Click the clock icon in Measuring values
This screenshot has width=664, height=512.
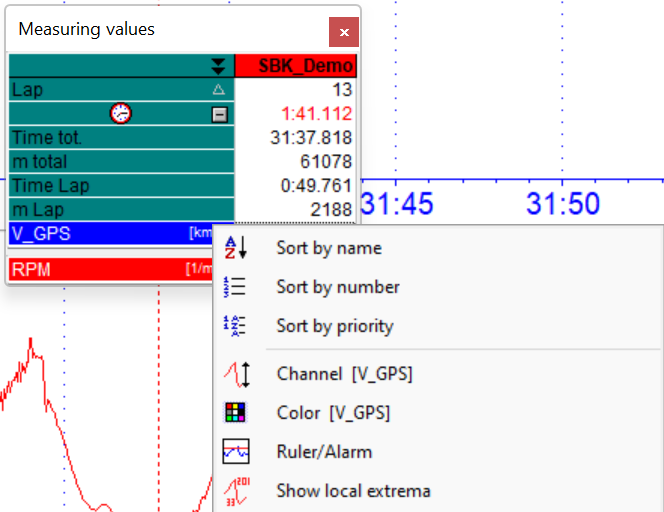click(120, 113)
